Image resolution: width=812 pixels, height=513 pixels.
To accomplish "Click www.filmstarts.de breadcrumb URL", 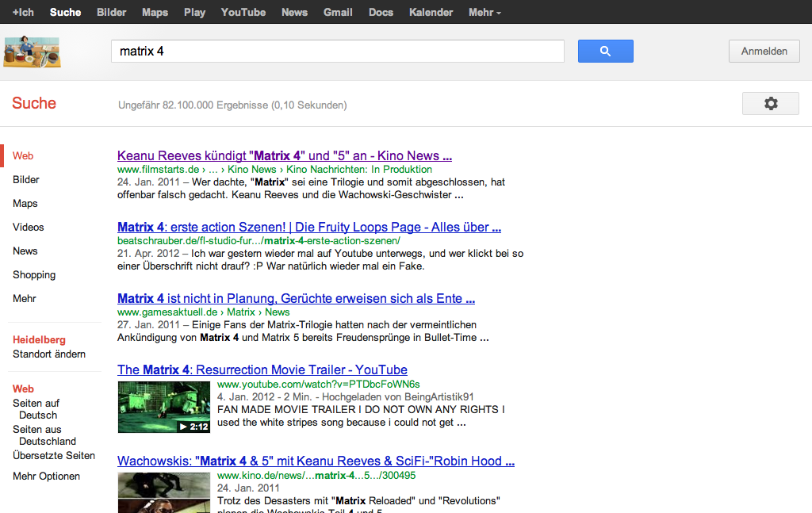I will tap(158, 169).
